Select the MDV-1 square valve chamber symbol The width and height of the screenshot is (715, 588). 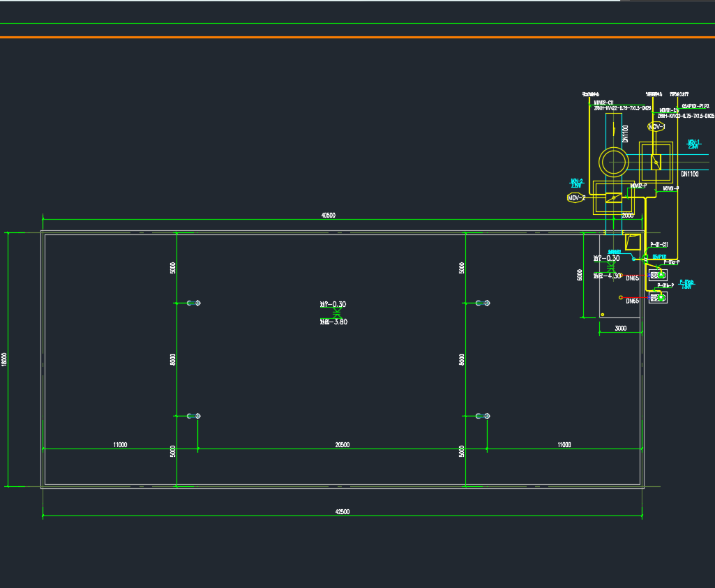coord(656,163)
